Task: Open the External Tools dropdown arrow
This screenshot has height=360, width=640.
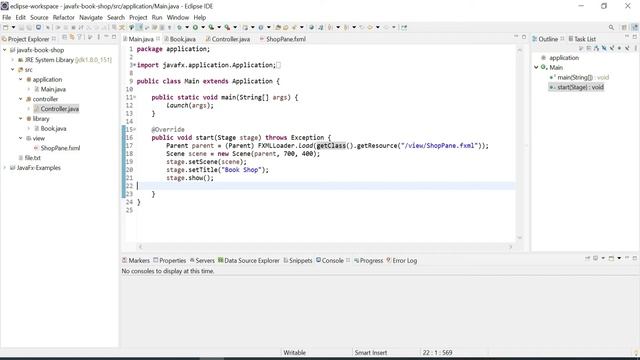Action: click(x=235, y=27)
